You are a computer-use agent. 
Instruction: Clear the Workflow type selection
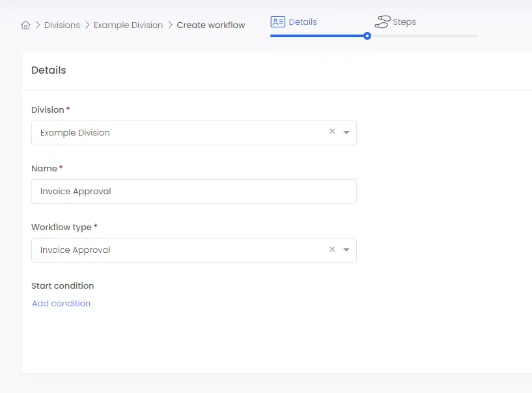click(x=332, y=250)
